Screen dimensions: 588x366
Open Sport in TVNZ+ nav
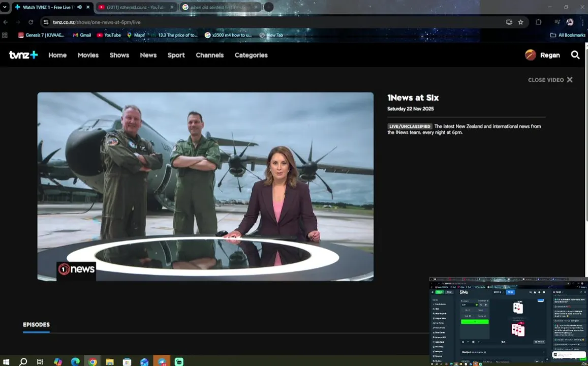point(176,55)
